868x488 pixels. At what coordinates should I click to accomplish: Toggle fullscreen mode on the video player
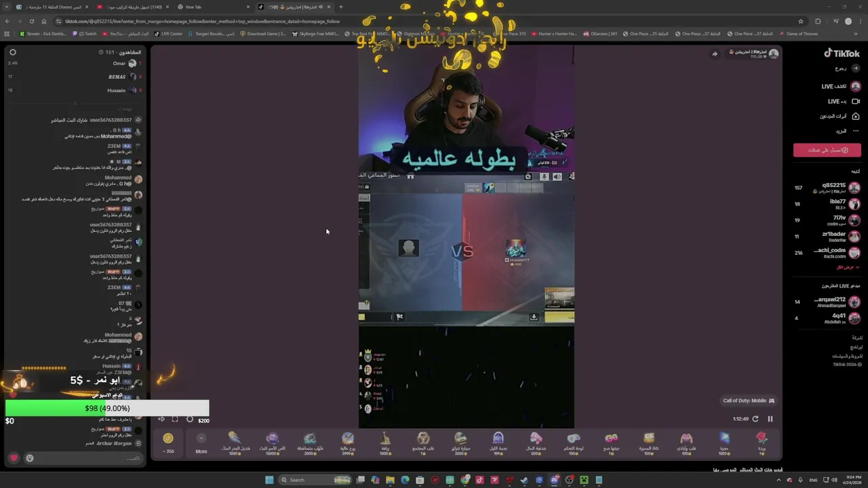175,420
